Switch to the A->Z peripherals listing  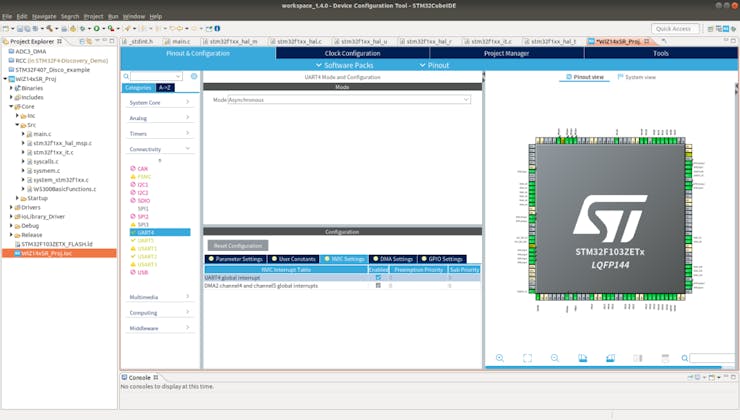coord(165,88)
